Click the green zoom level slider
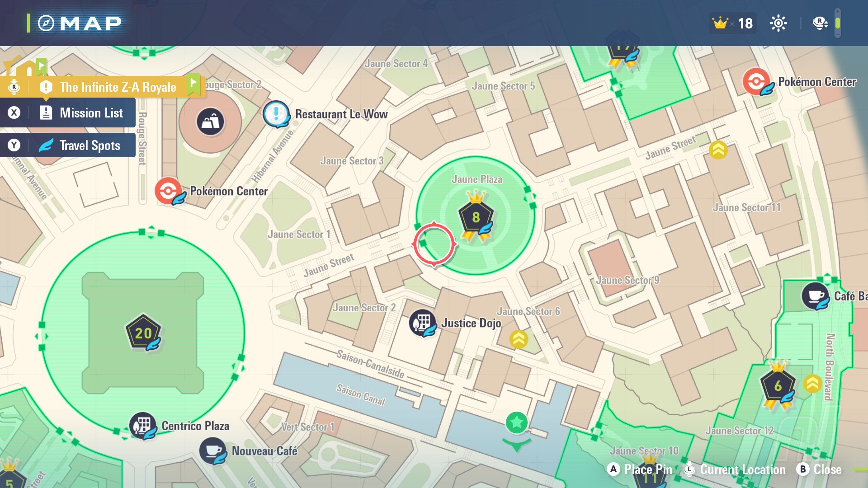868x488 pixels. [837, 23]
